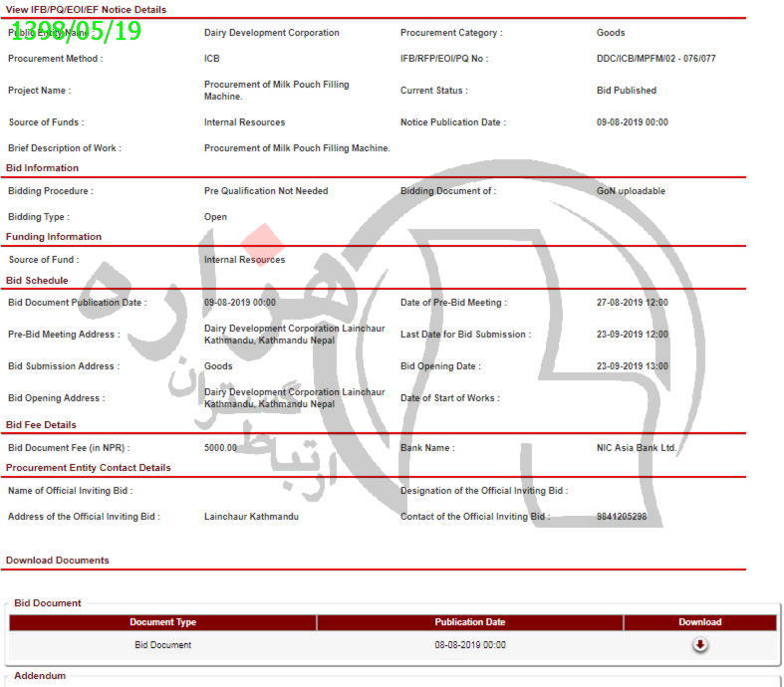Click the Addendum section heading
784x687 pixels.
coord(40,676)
